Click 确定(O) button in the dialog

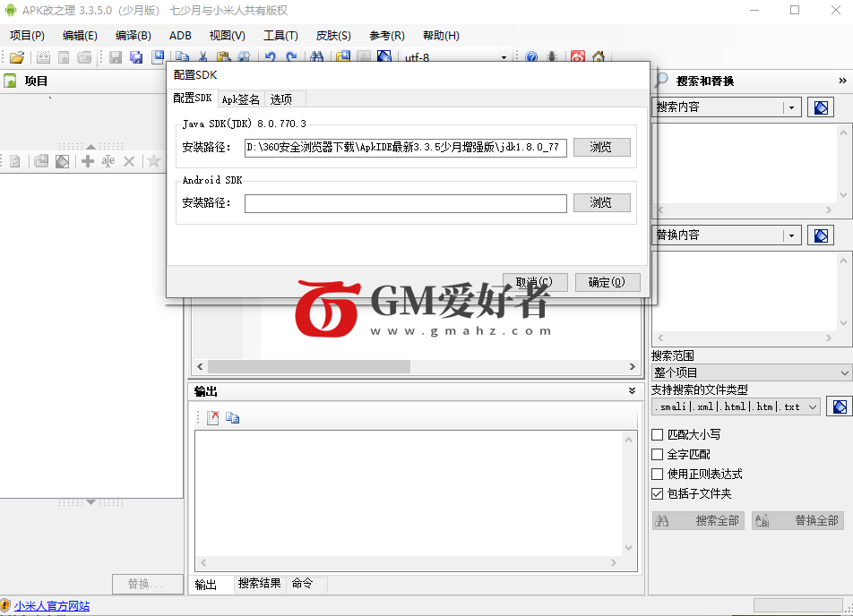click(607, 282)
